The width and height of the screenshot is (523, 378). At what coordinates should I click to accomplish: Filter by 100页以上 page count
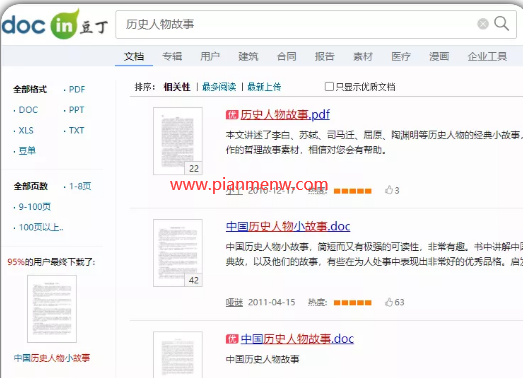[x=41, y=228]
